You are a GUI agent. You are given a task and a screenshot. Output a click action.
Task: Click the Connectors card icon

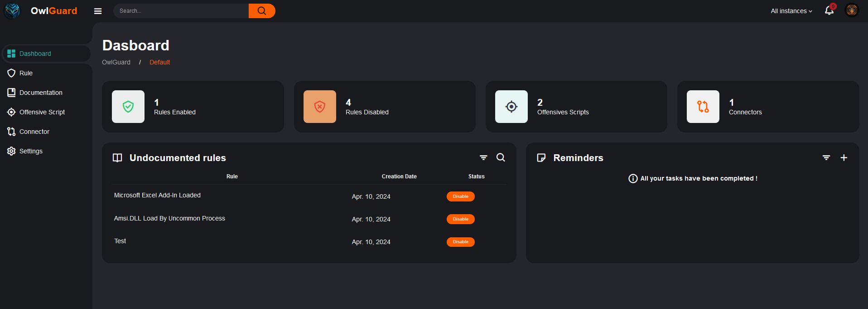point(703,107)
